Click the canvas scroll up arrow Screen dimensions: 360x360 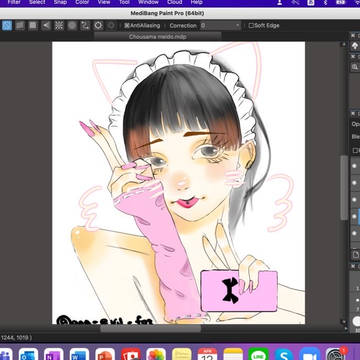pos(344,44)
